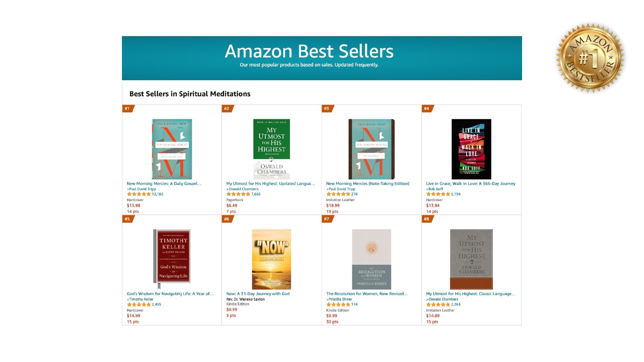
Task: Open God's Wisdom for Navigating Life title link
Action: [x=170, y=294]
